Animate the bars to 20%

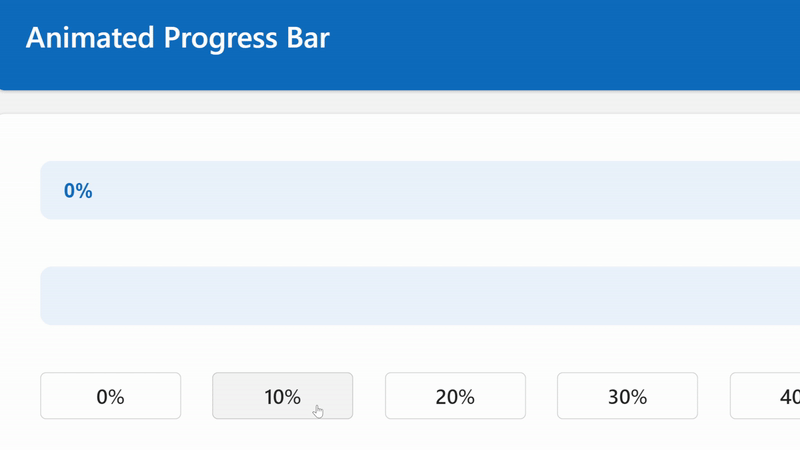[x=455, y=396]
